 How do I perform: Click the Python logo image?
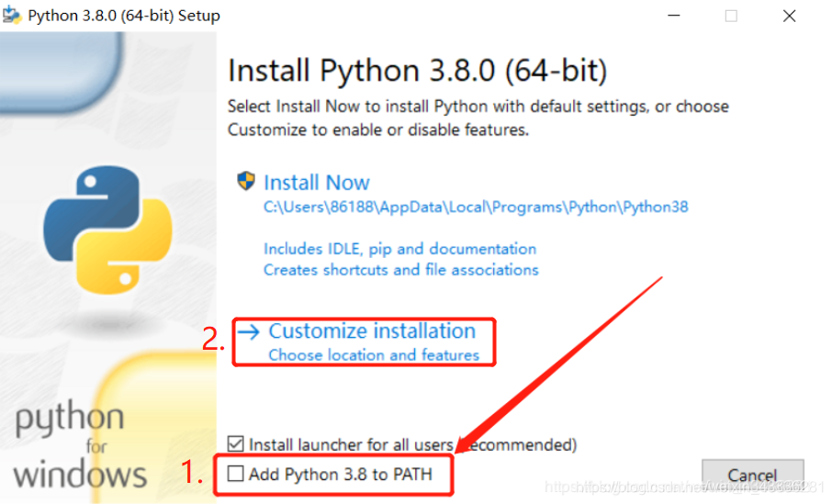[107, 230]
